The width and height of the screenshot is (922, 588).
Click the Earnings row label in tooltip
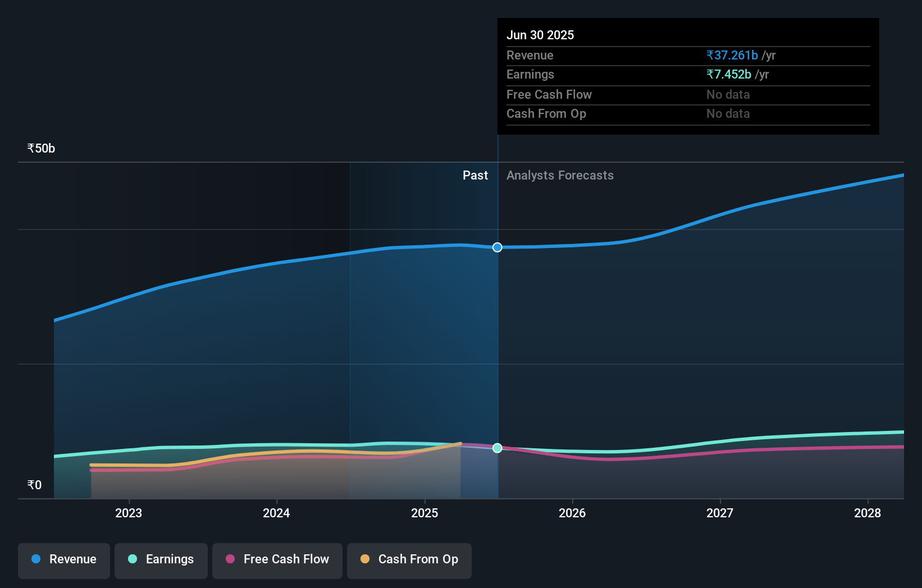[530, 74]
